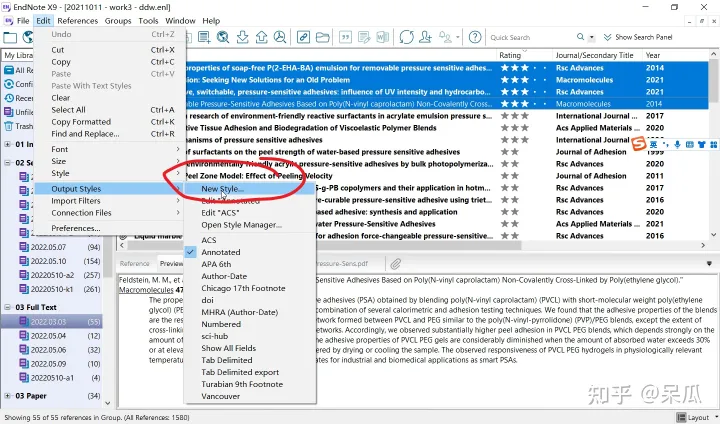
Task: Open Style Manager from submenu
Action: click(242, 225)
